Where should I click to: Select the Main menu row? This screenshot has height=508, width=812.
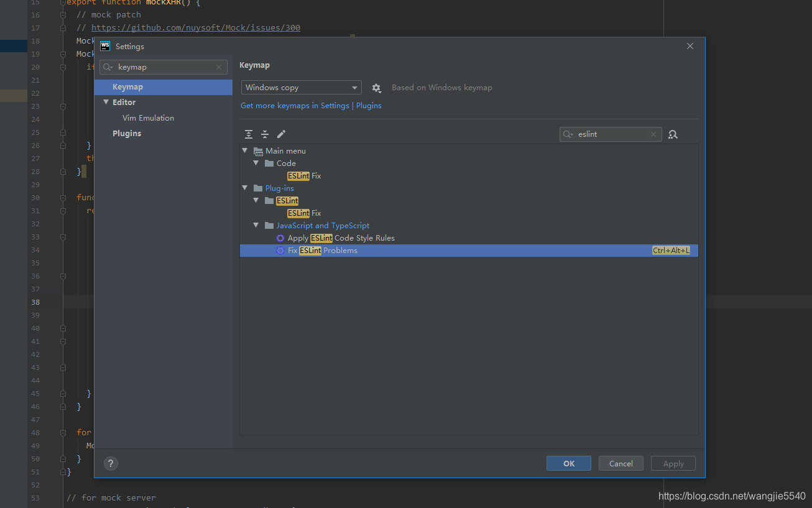tap(469, 151)
